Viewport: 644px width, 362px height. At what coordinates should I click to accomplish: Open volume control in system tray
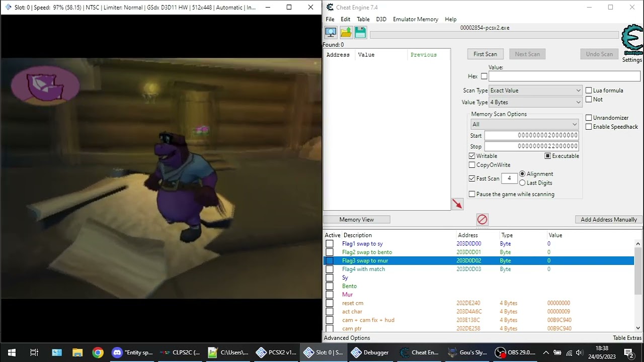[x=579, y=352]
